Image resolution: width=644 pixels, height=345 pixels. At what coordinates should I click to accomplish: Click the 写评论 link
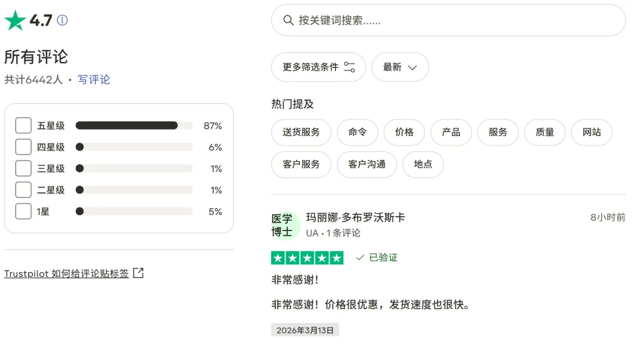click(x=94, y=79)
